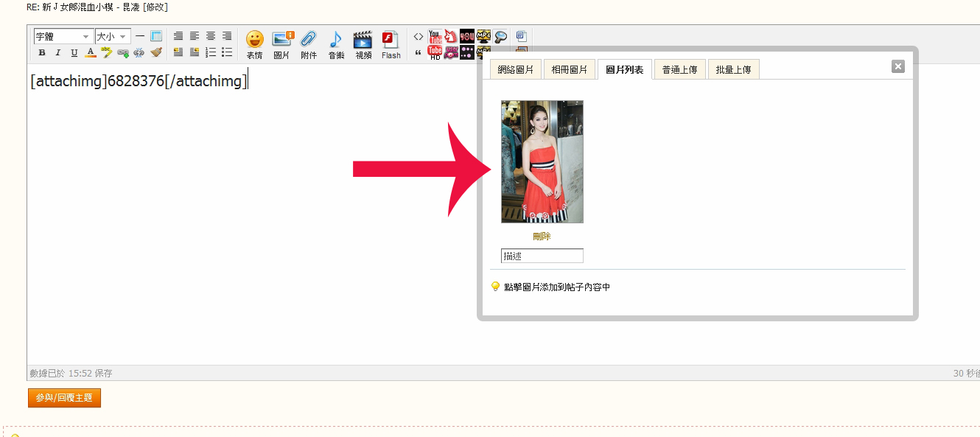The image size is (980, 437).
Task: Toggle bold formatting
Action: [x=42, y=52]
